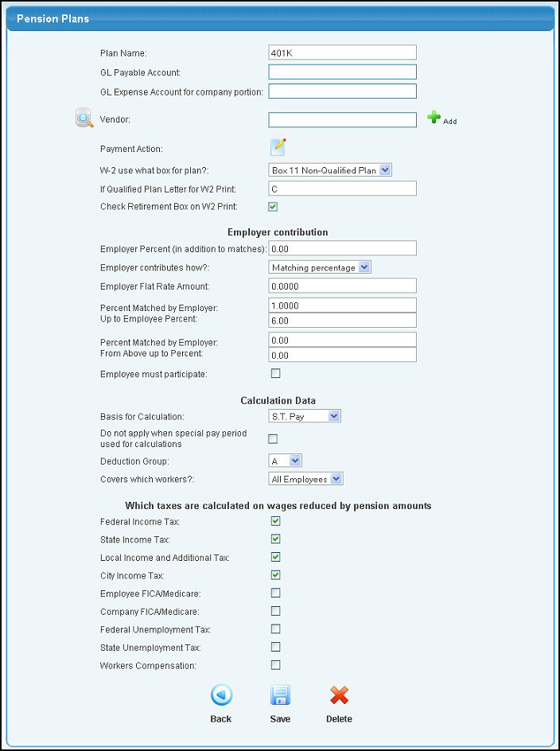560x751 pixels.
Task: Open the W-2 box dropdown
Action: pos(330,170)
